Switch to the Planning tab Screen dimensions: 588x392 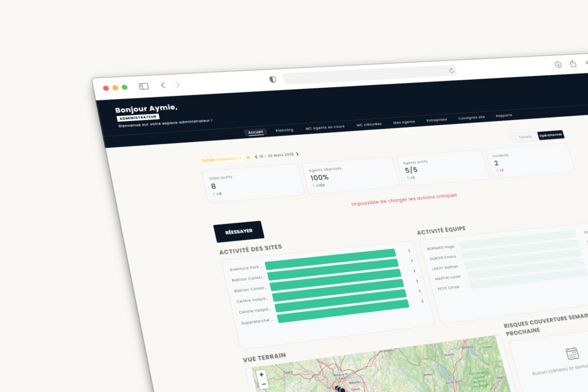click(x=285, y=130)
